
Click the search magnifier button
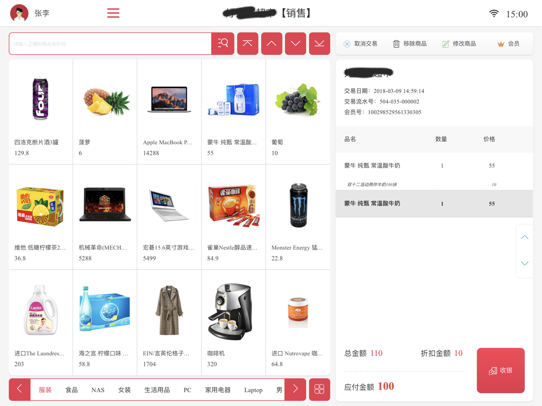[223, 44]
